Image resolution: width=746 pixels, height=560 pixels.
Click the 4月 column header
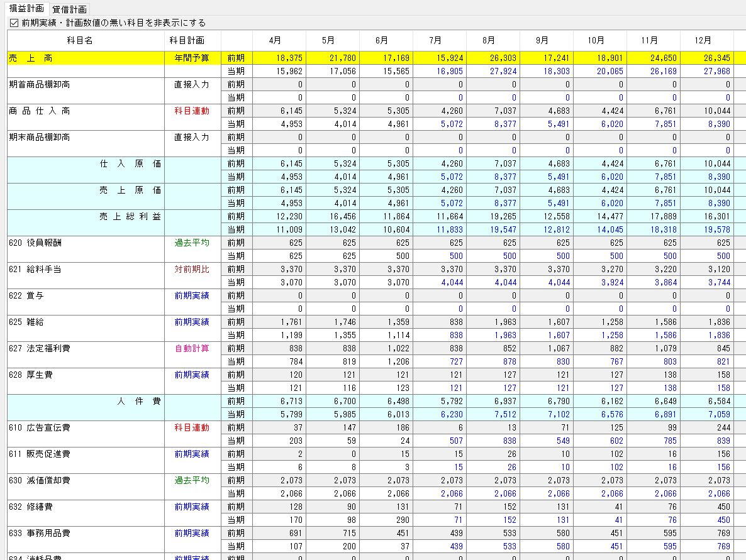coord(275,40)
